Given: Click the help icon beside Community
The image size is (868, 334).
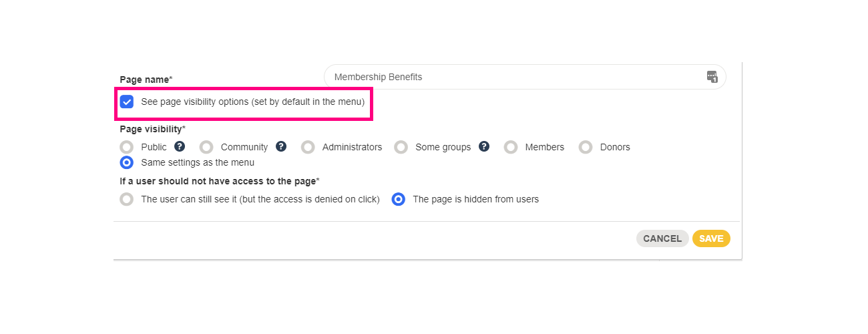Looking at the screenshot, I should pyautogui.click(x=281, y=146).
